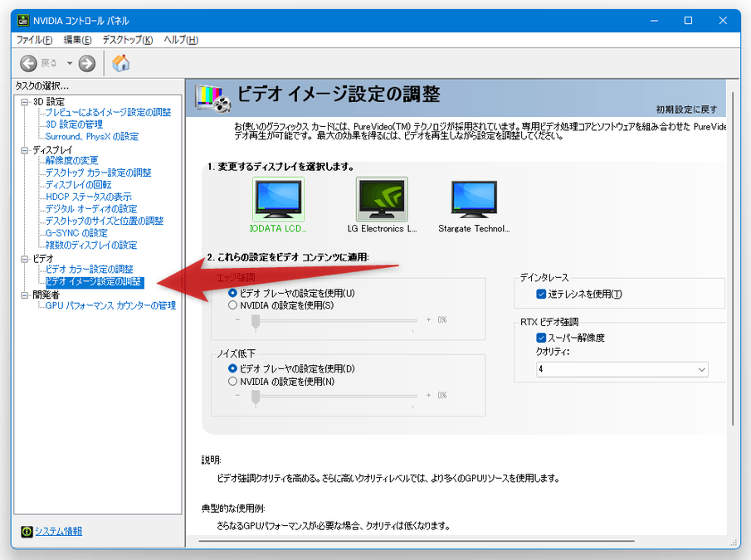
Task: Collapse the ディスプレイ tree node
Action: pos(24,150)
